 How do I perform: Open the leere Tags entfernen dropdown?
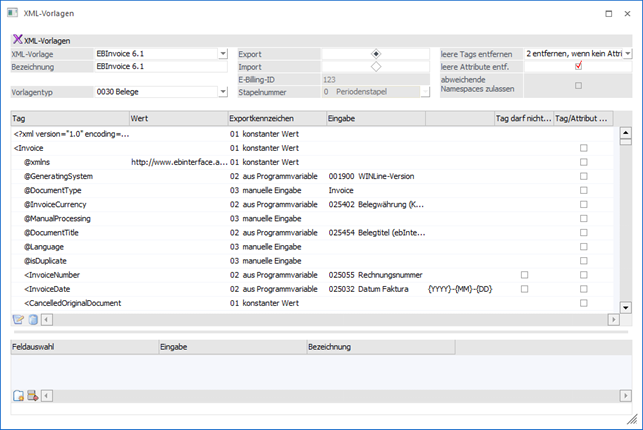(x=628, y=53)
